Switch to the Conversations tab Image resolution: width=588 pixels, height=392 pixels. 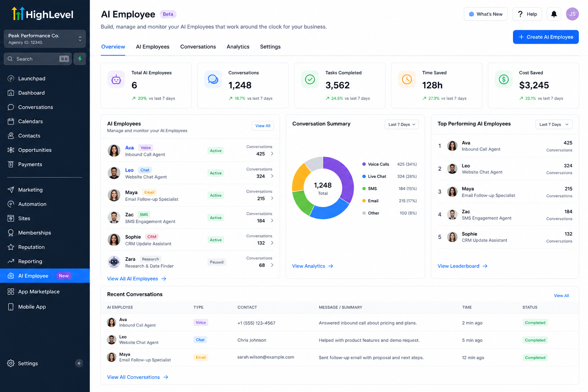pos(198,47)
